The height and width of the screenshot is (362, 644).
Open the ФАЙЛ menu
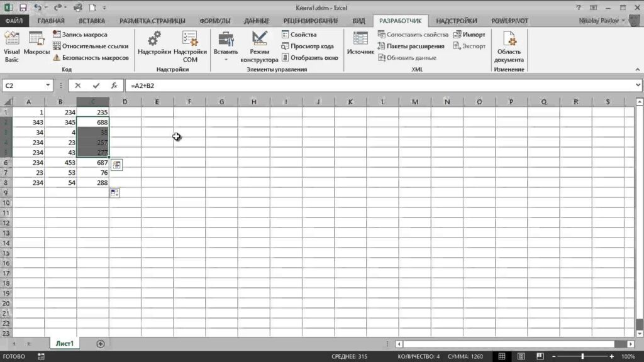14,20
